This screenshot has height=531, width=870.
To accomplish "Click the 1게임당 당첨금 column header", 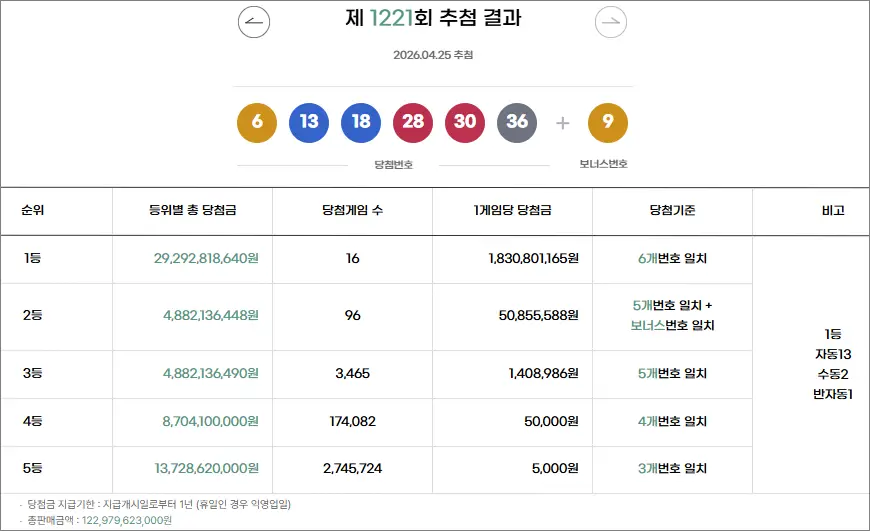I will coord(512,211).
